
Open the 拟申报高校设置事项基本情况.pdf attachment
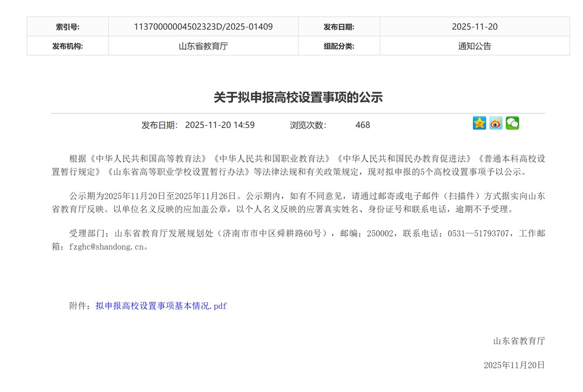click(x=162, y=306)
